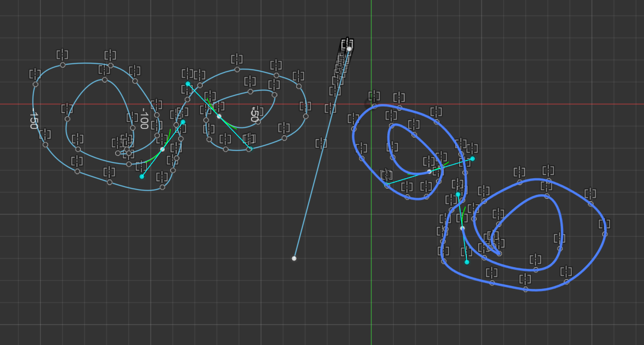Image resolution: width=644 pixels, height=345 pixels.
Task: Click the selected white keyframe atop the vertical stroke
Action: click(x=348, y=50)
